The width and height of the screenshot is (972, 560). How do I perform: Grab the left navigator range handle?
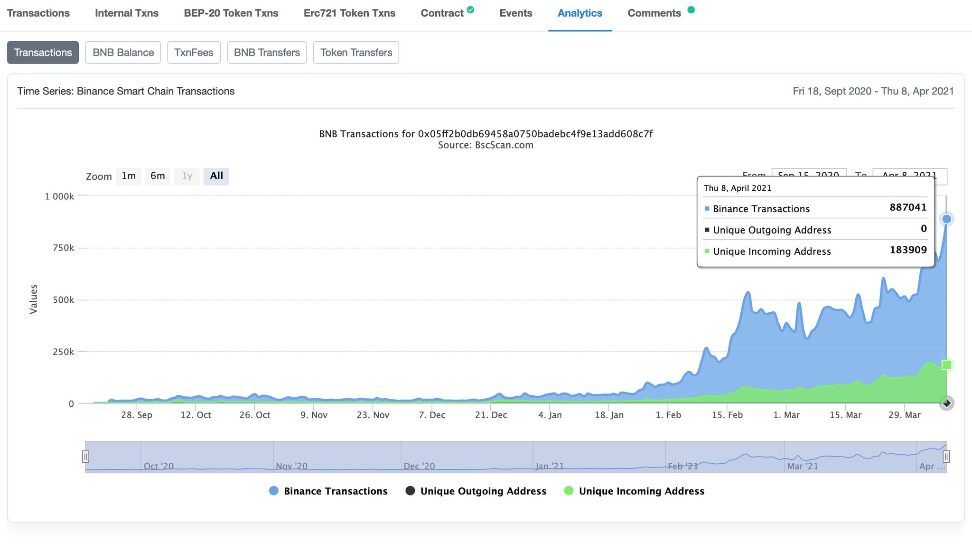85,457
